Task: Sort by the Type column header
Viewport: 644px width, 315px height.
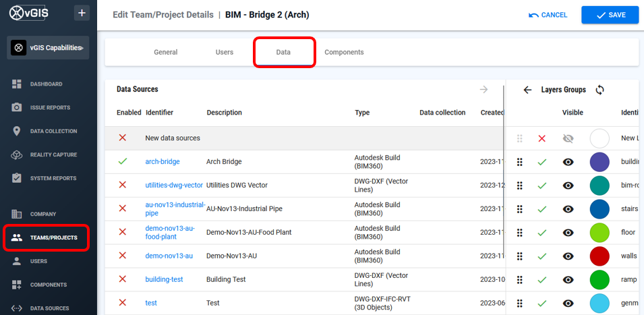Action: click(x=362, y=113)
